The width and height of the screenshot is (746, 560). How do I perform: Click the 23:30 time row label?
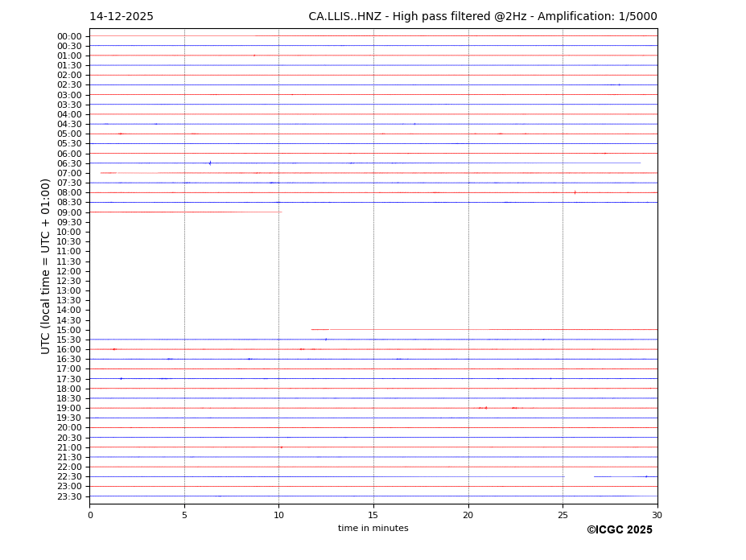(x=68, y=496)
